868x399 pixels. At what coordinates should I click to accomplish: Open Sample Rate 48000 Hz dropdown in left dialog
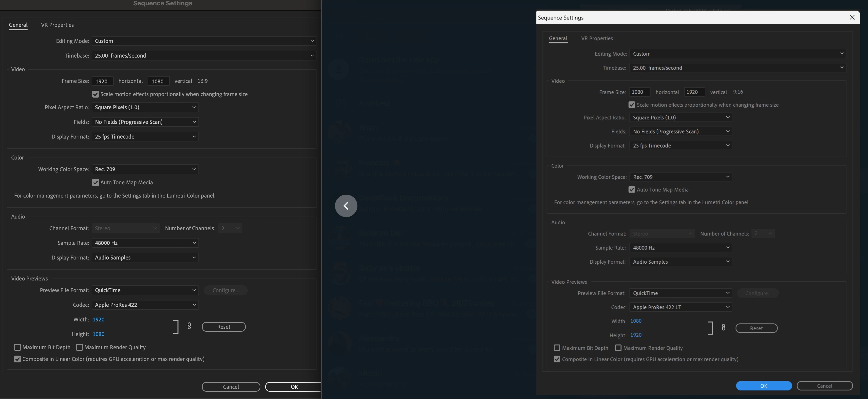click(145, 243)
